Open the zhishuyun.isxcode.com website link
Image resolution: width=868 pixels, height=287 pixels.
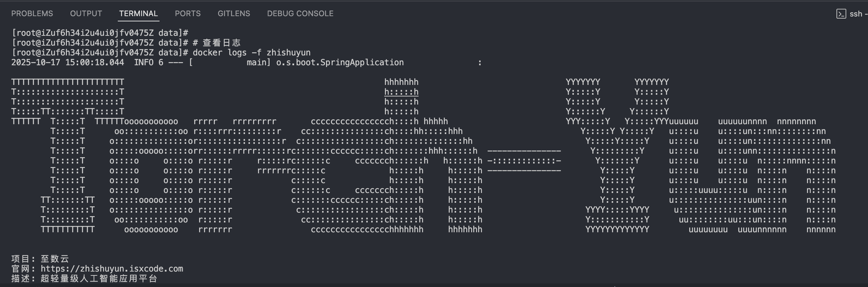click(x=112, y=269)
